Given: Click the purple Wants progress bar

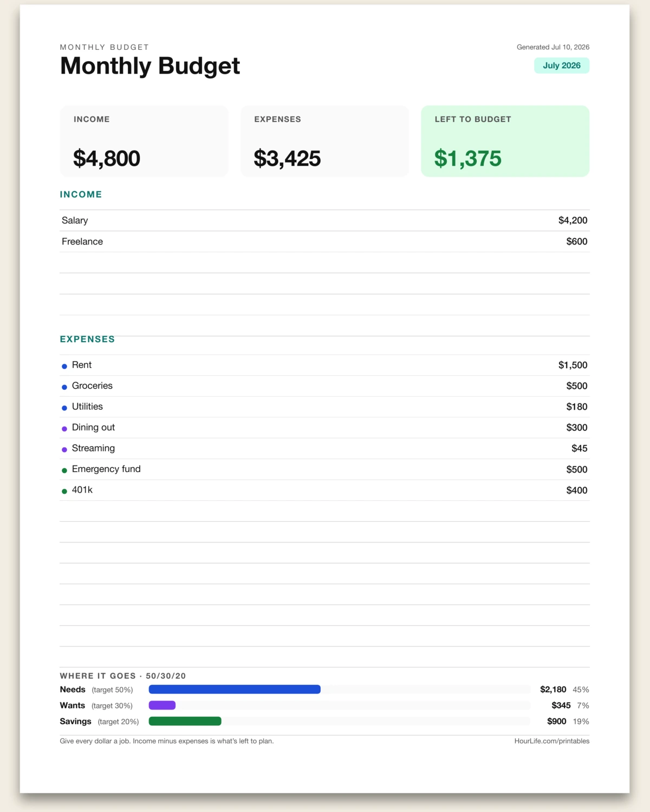Looking at the screenshot, I should coord(162,705).
